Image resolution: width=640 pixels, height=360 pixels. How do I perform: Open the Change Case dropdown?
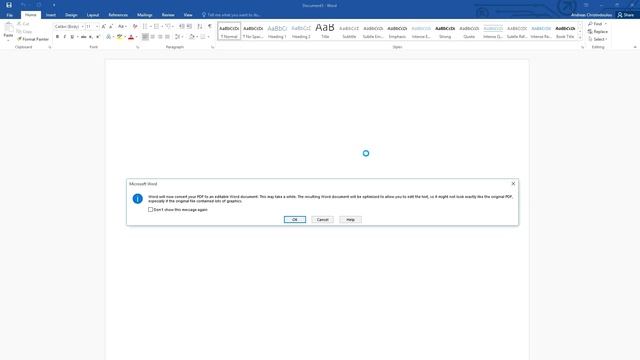[122, 27]
